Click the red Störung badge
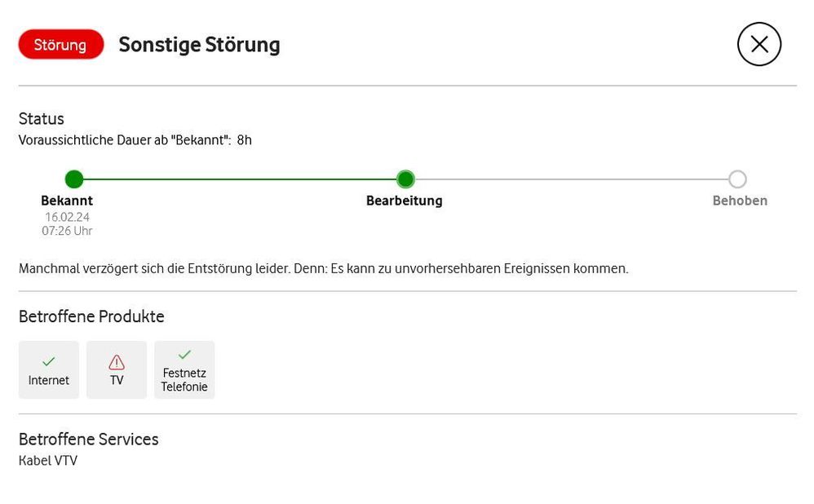The height and width of the screenshot is (504, 814). (x=60, y=45)
